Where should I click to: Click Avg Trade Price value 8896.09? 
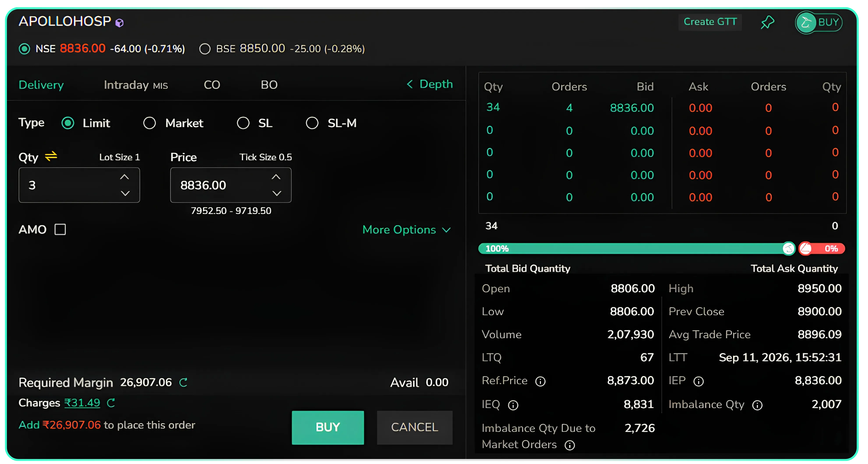[819, 335]
